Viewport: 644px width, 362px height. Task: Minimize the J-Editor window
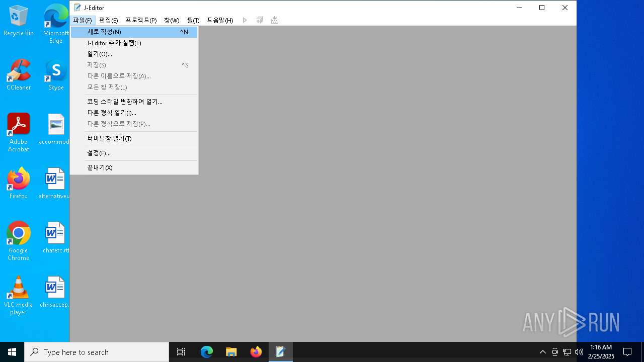tap(519, 8)
